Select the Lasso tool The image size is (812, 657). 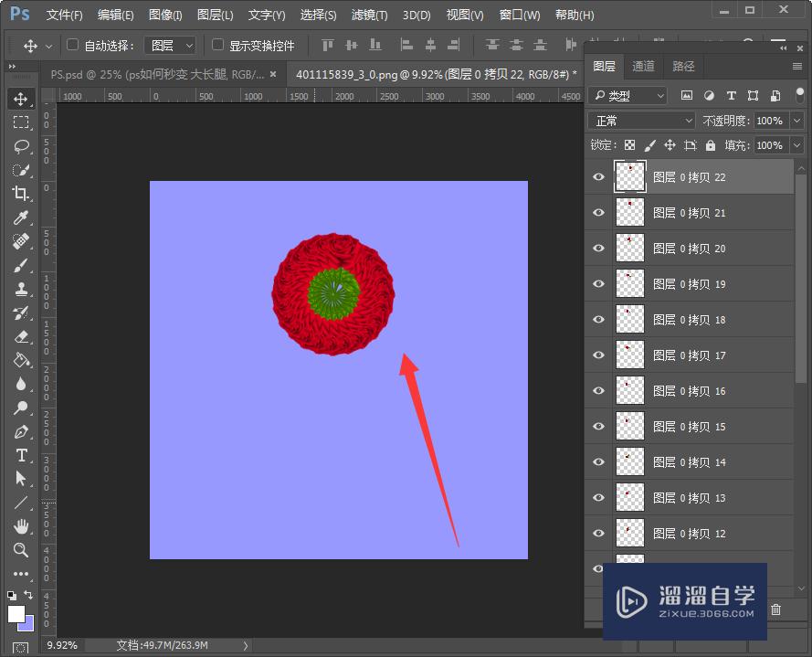pos(20,146)
